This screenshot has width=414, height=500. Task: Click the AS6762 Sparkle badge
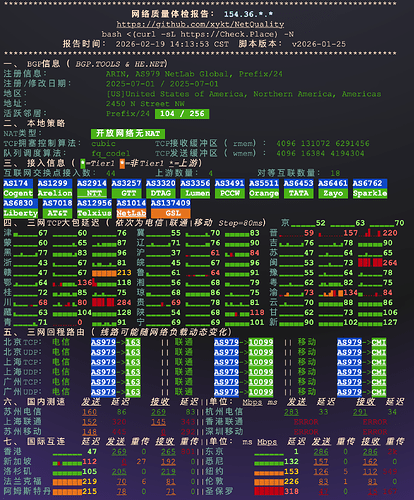370,188
